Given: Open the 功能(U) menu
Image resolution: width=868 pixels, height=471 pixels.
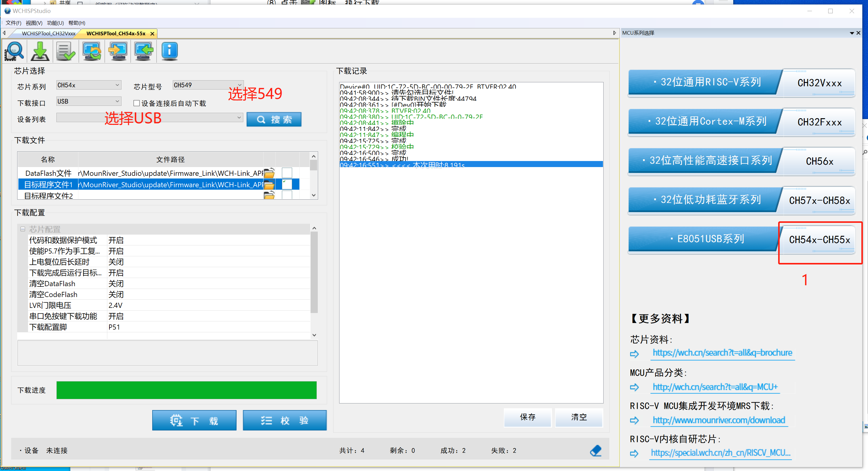Looking at the screenshot, I should click(55, 23).
